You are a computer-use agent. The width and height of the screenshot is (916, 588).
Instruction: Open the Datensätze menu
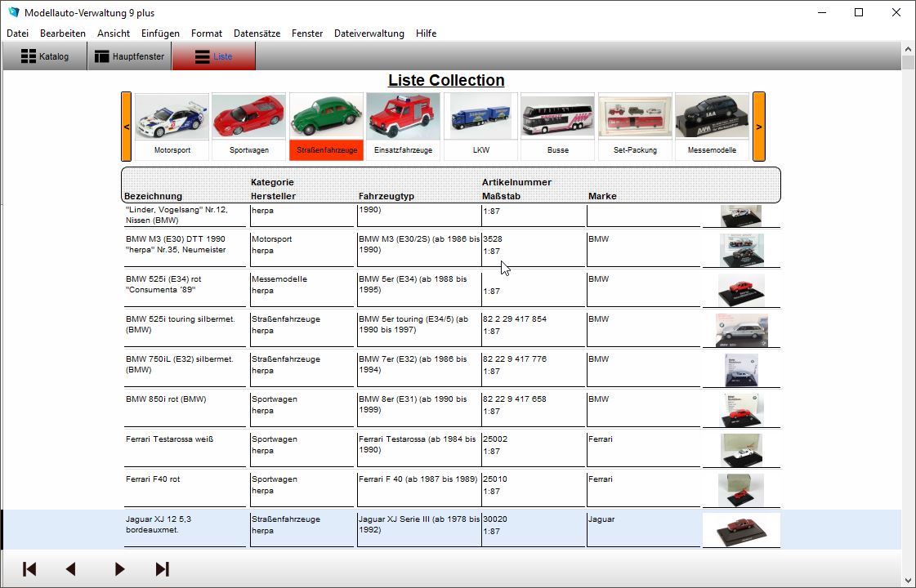point(257,33)
